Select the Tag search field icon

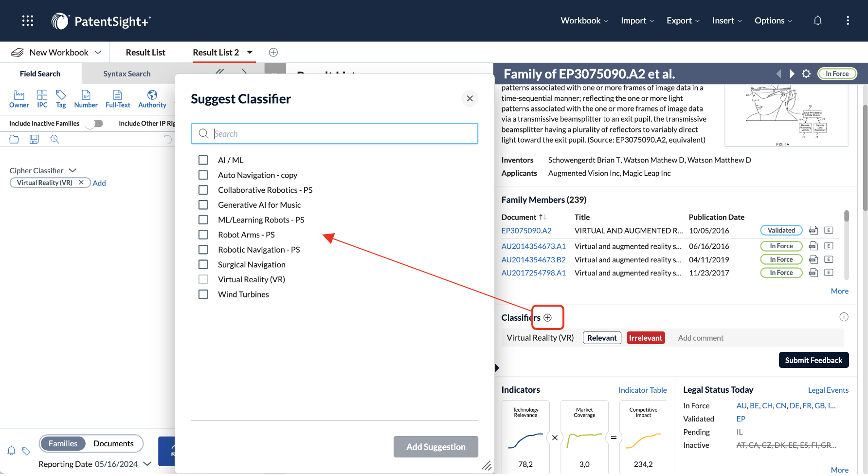(x=61, y=99)
